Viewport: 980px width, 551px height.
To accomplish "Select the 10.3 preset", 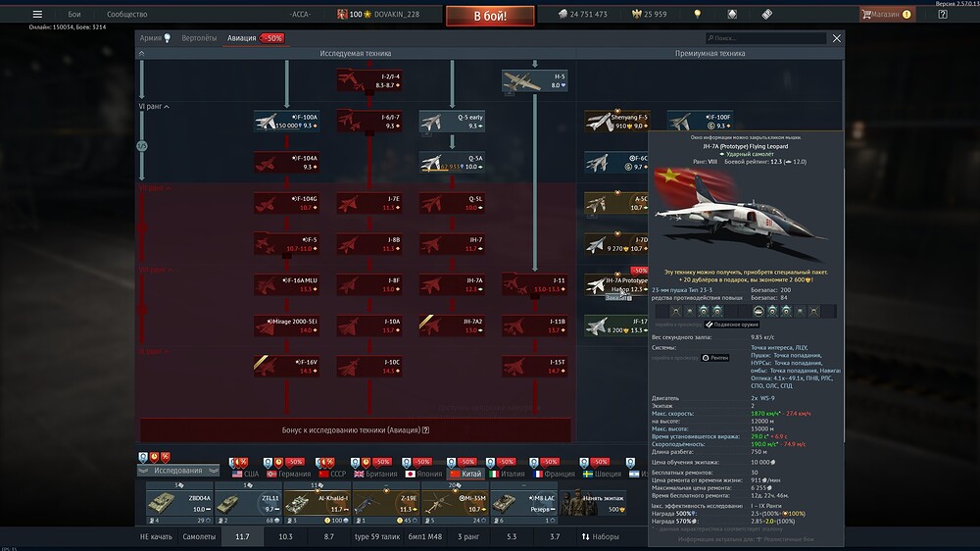I will tap(285, 536).
